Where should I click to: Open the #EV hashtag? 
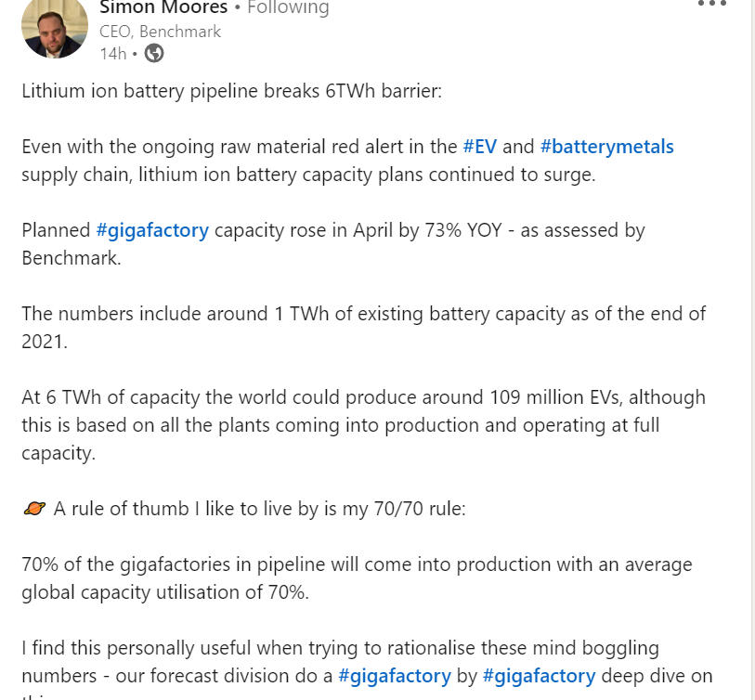[x=479, y=147]
